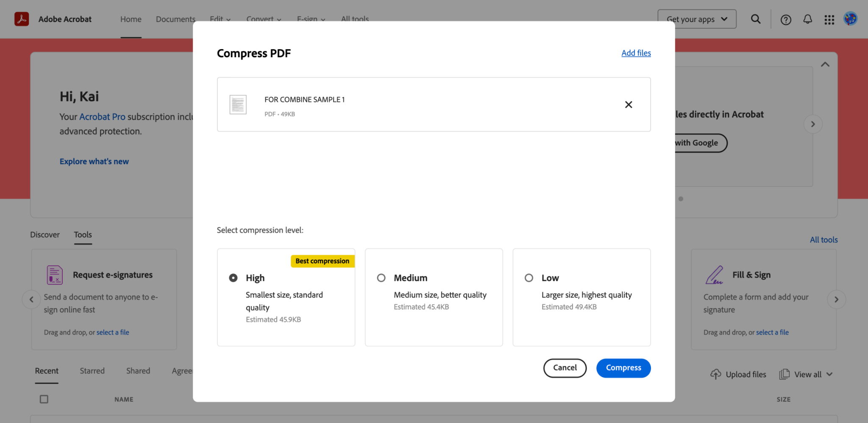This screenshot has width=868, height=423.
Task: Click the Request e-signatures tool icon
Action: 55,275
